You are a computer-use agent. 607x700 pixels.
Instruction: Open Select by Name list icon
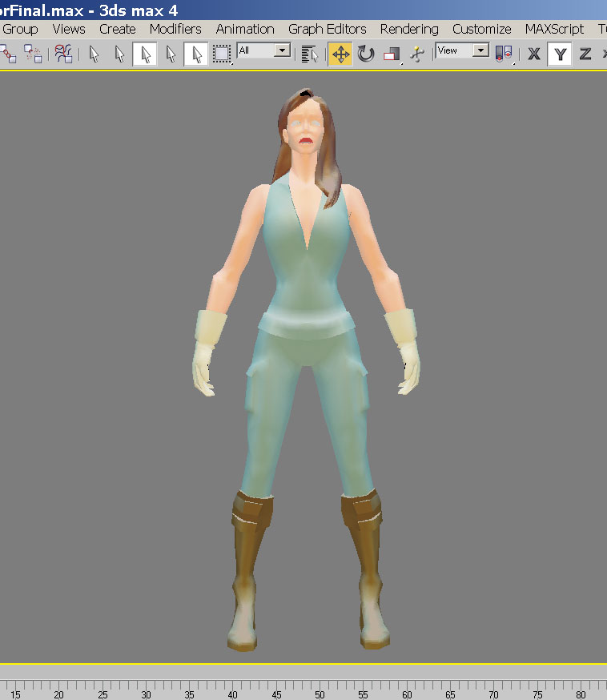point(310,54)
